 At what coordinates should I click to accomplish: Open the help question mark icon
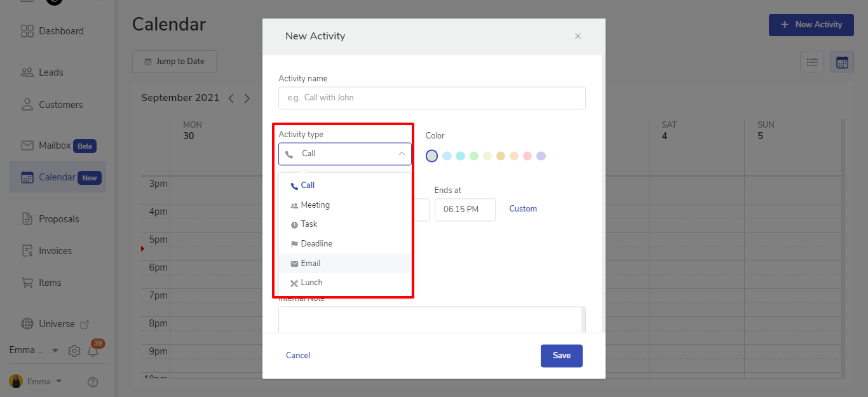click(x=93, y=382)
